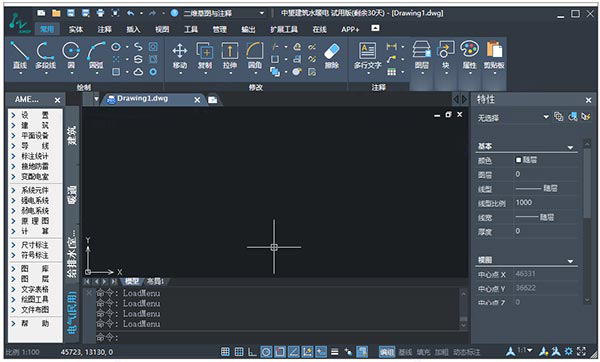The image size is (600, 362).
Task: Open the annotation scale 1:1 dropdown
Action: [x=525, y=350]
